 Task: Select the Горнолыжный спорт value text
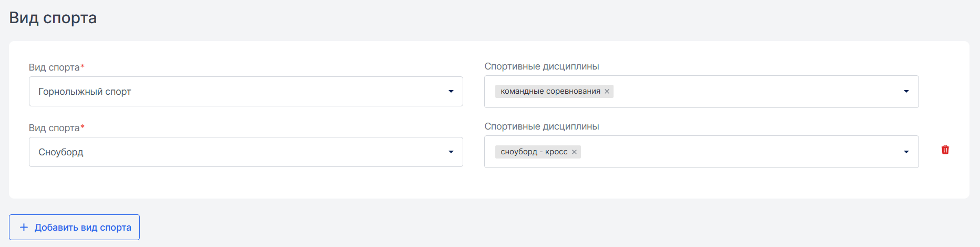point(85,92)
